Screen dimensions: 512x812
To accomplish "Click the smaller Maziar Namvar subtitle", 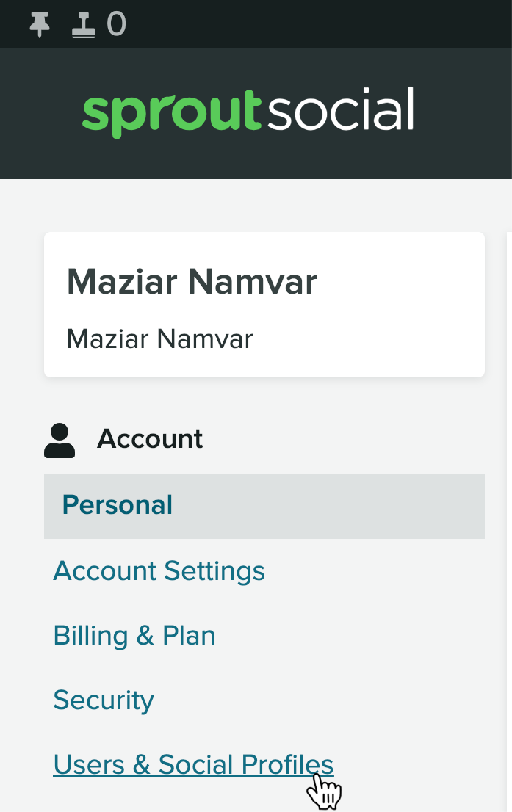I will (x=159, y=339).
